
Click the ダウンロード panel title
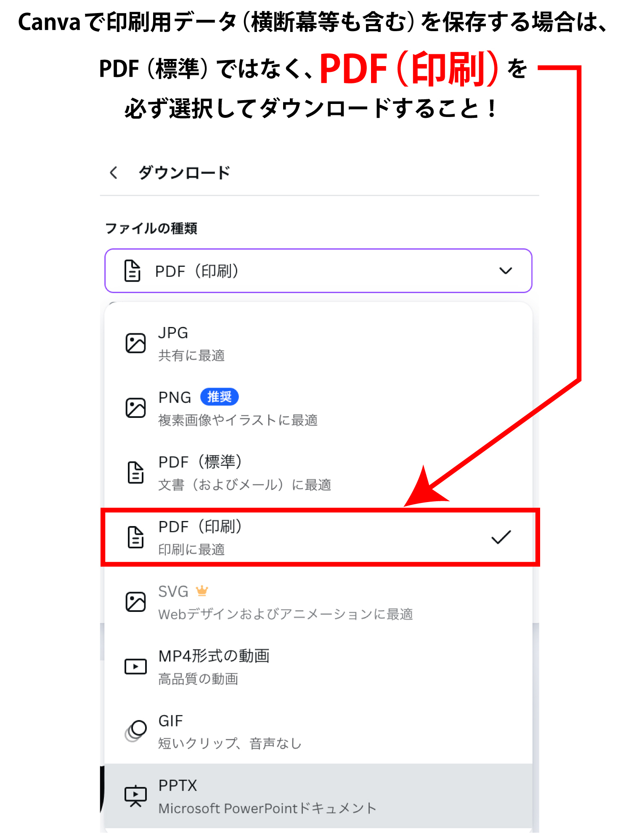[x=184, y=173]
